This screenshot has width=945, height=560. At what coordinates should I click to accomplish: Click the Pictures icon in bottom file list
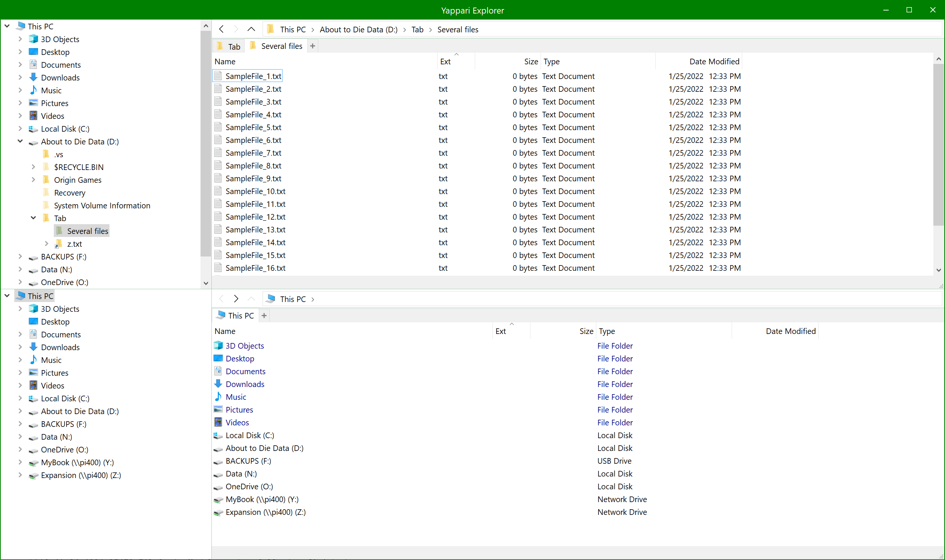(218, 410)
